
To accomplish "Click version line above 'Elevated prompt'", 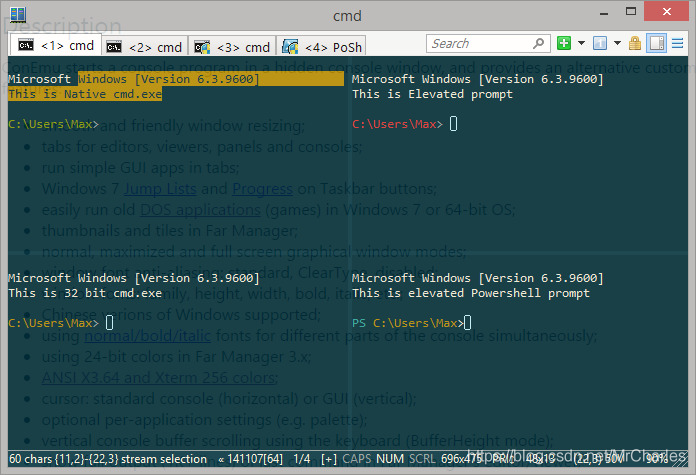I will coord(478,79).
